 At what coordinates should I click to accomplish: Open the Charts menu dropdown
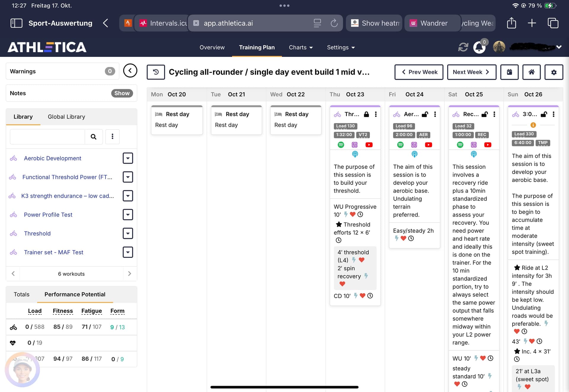tap(301, 47)
